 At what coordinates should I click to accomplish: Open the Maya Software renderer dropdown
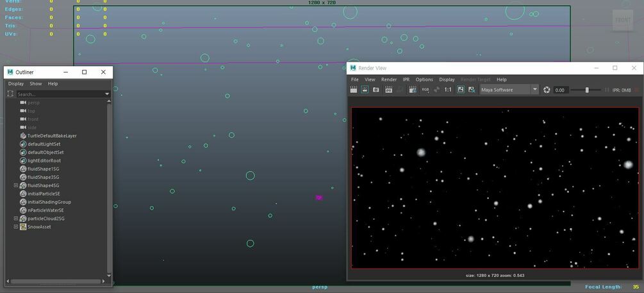pos(509,90)
